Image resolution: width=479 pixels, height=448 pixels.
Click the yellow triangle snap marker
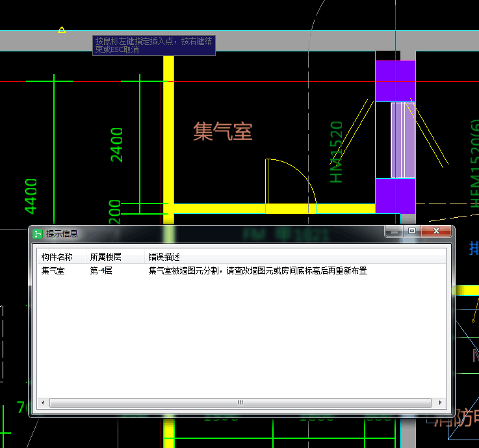(x=62, y=30)
